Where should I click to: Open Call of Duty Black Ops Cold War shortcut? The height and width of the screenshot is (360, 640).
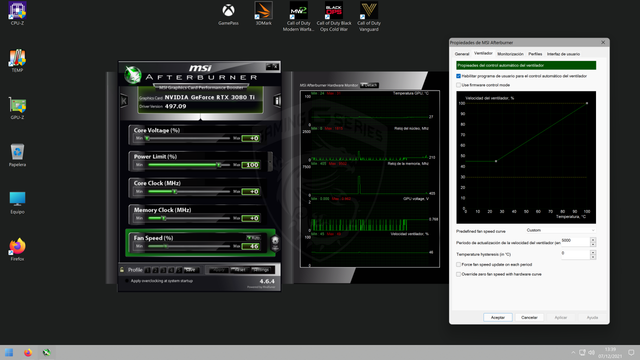pos(334,16)
